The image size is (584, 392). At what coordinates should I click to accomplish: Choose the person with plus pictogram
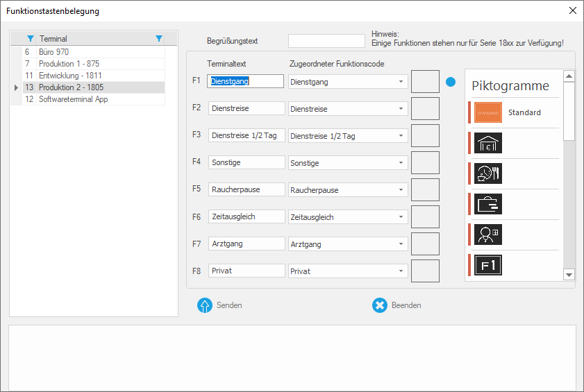(x=487, y=235)
